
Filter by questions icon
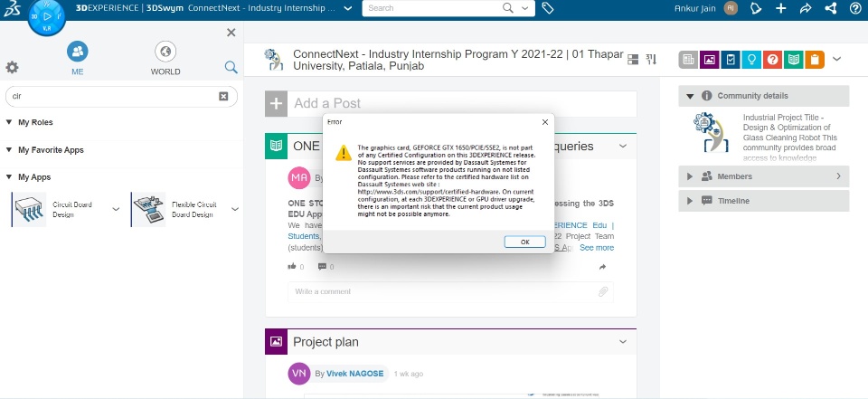tap(771, 60)
